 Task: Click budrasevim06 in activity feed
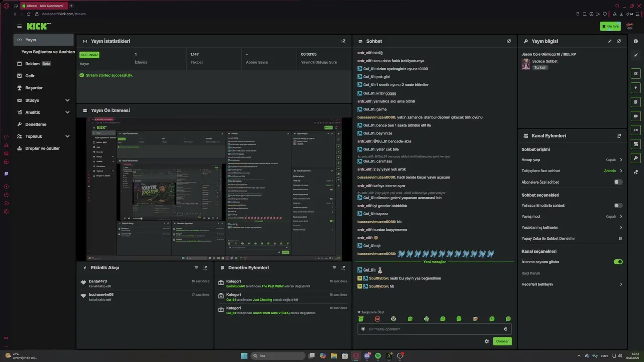click(x=101, y=295)
